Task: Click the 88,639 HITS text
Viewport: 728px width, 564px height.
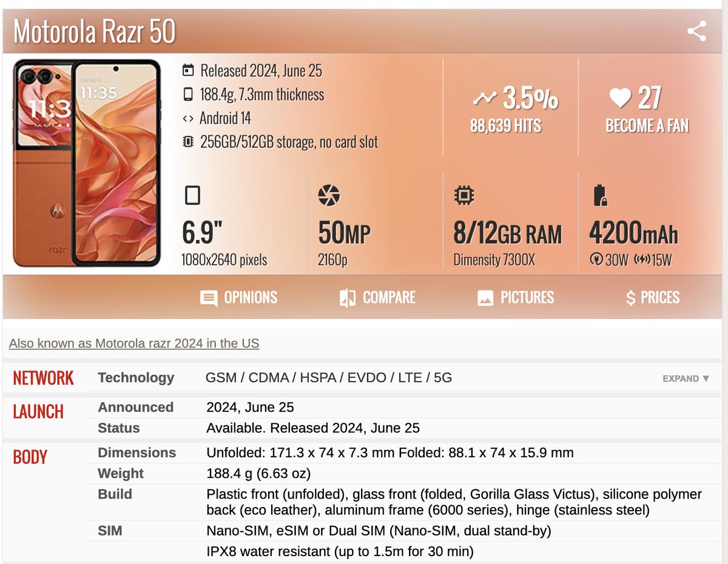Action: click(505, 126)
